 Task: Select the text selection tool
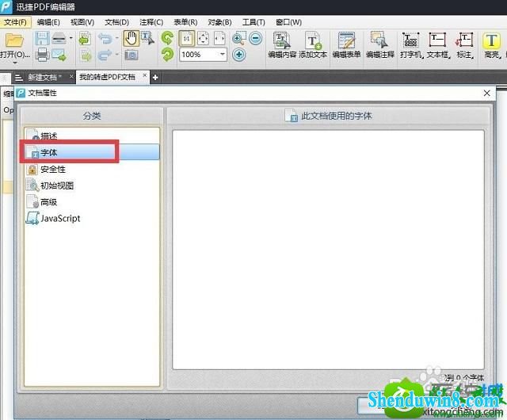click(x=148, y=39)
